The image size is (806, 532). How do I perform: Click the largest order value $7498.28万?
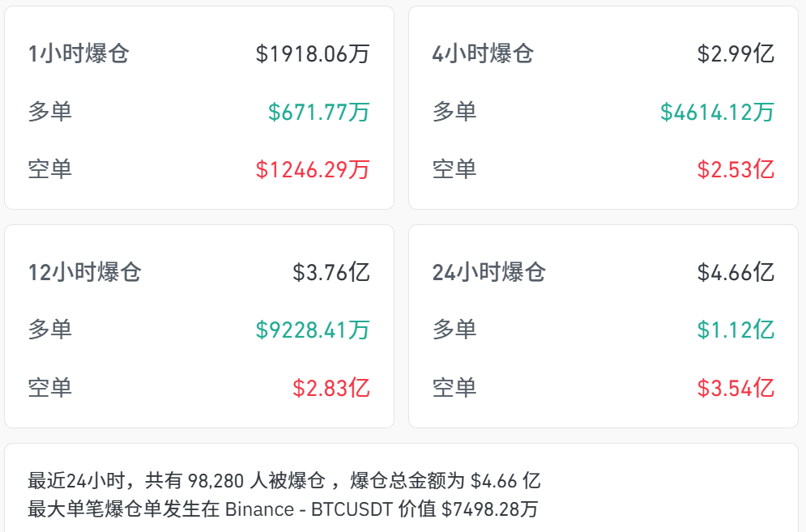(x=490, y=509)
